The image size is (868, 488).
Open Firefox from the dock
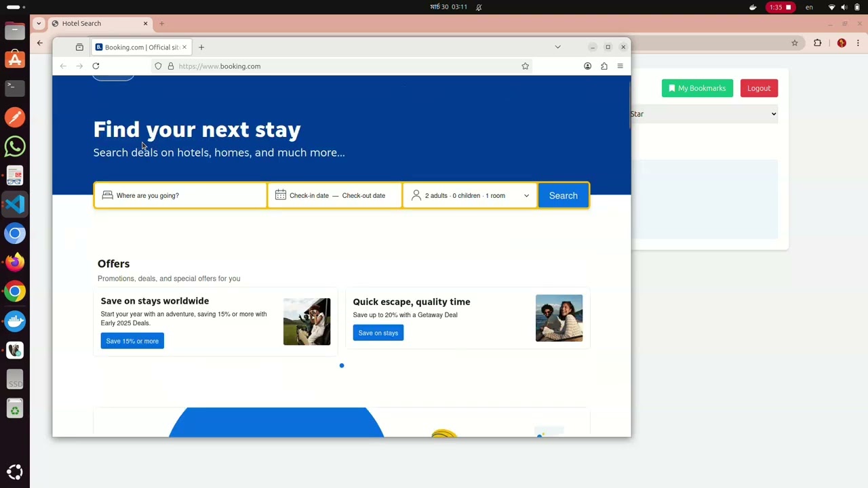coord(15,262)
